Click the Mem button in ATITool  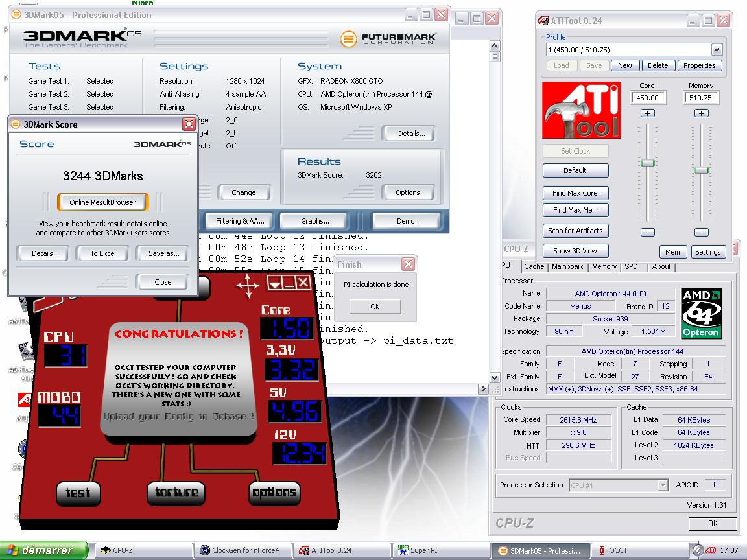(672, 252)
